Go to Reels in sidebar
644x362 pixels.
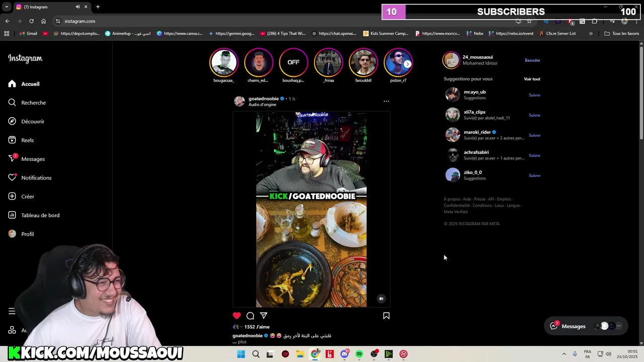coord(21,140)
